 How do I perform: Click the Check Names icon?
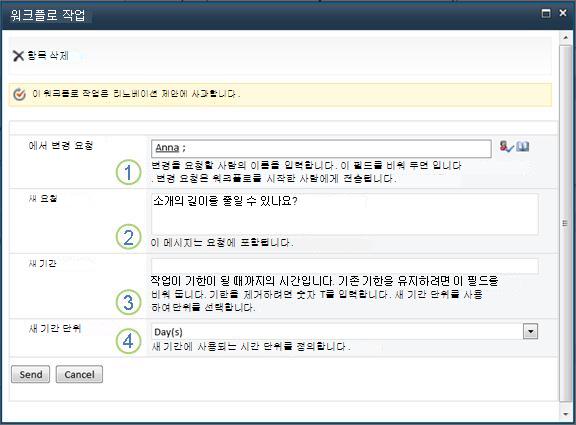(x=506, y=147)
